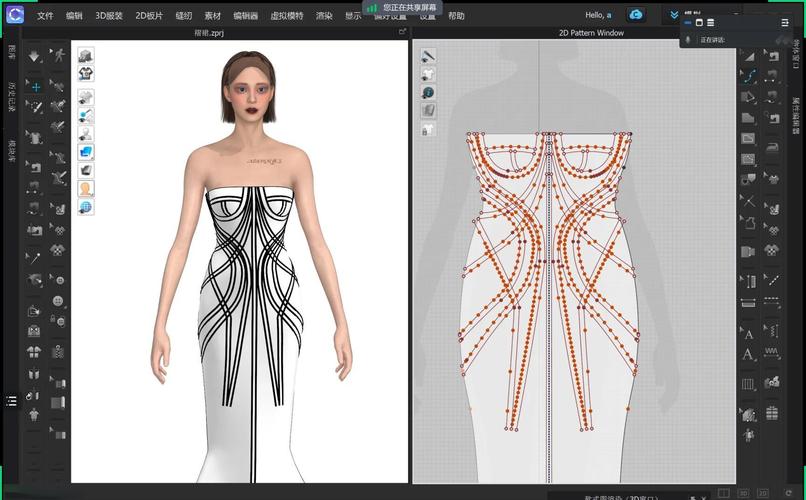Click the globe icon in 3D toolbar

86,207
